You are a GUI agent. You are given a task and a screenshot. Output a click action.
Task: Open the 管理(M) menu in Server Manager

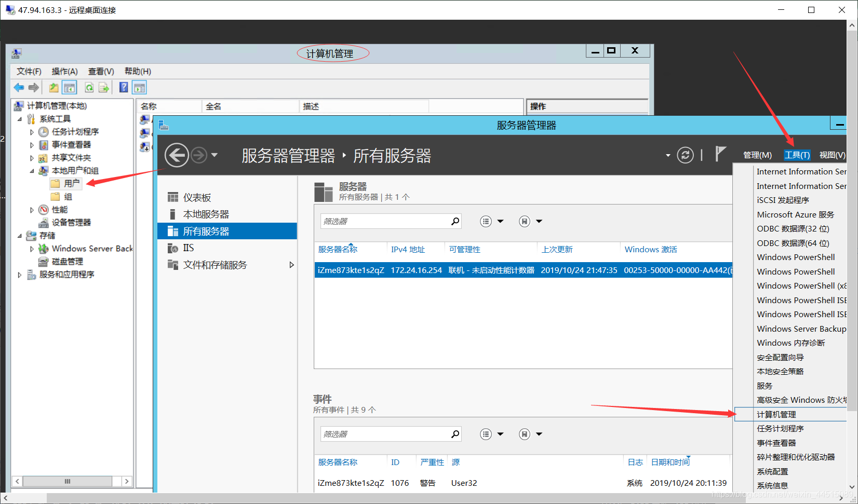pos(757,155)
